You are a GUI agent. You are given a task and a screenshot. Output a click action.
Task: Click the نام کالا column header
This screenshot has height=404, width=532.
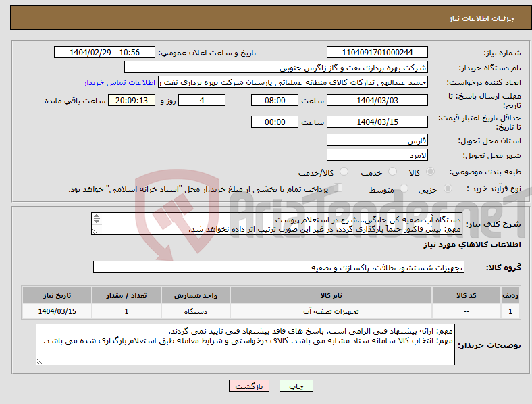331,295
